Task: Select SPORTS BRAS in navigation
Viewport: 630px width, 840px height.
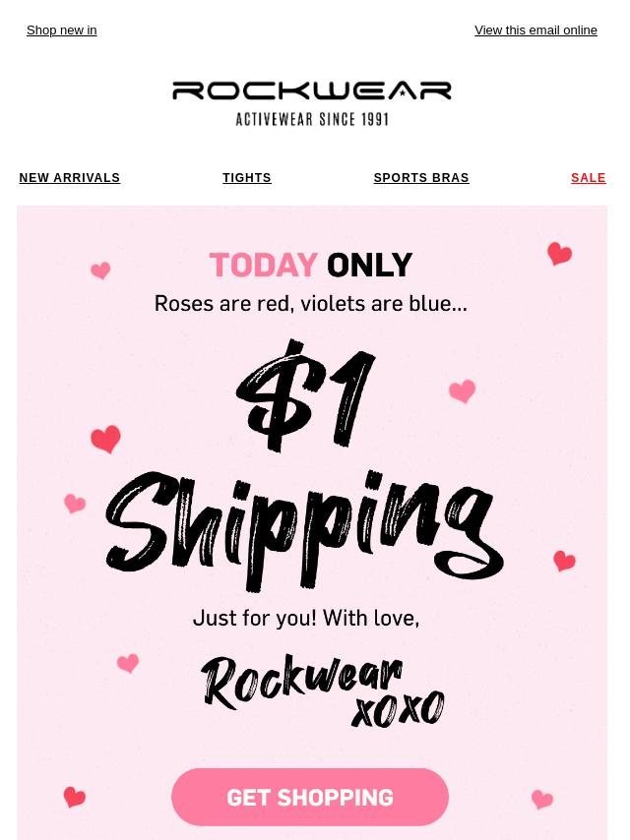Action: click(x=421, y=178)
